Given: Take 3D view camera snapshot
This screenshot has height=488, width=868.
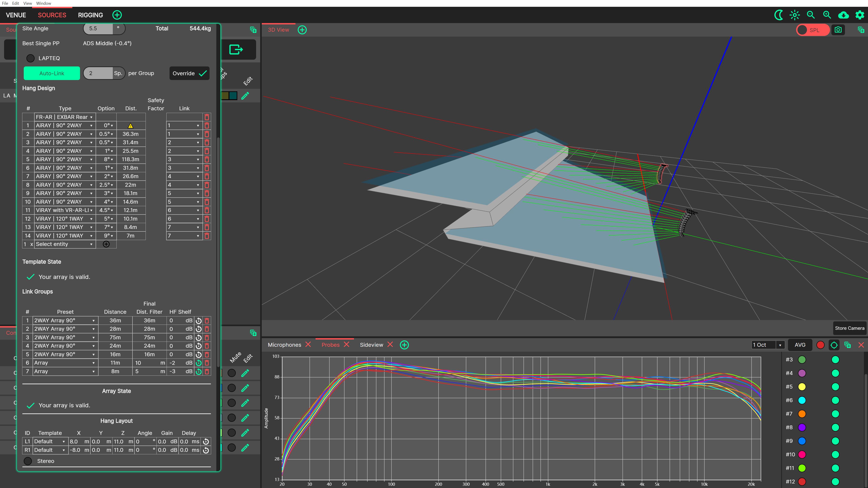Looking at the screenshot, I should (x=838, y=30).
